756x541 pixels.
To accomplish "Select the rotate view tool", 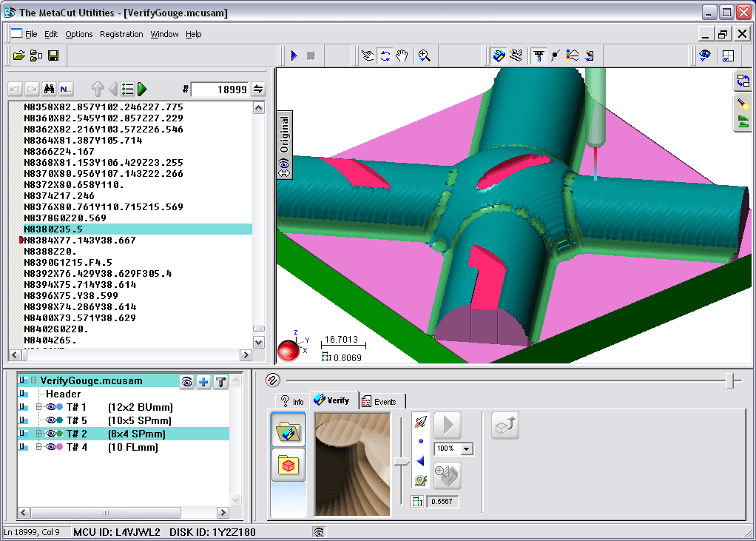I will pyautogui.click(x=385, y=56).
